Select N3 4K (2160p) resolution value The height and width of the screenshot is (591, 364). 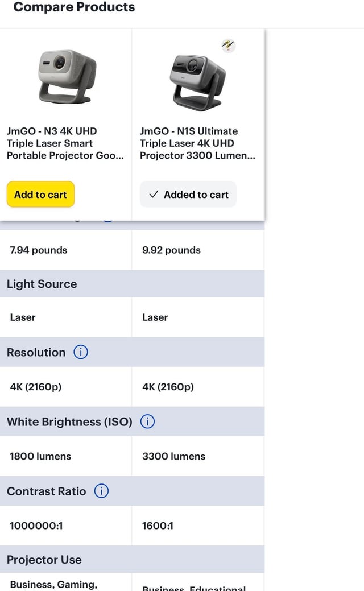pos(36,387)
